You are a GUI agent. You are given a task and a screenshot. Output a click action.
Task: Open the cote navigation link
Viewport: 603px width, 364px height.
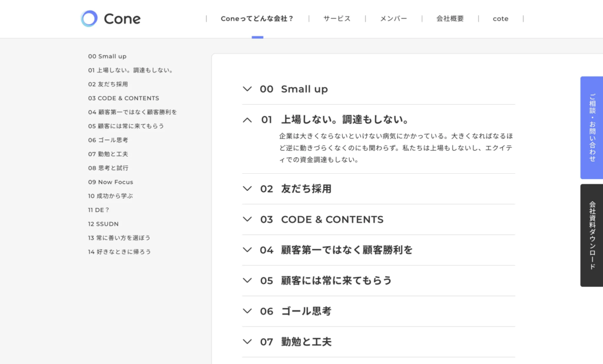tap(501, 19)
